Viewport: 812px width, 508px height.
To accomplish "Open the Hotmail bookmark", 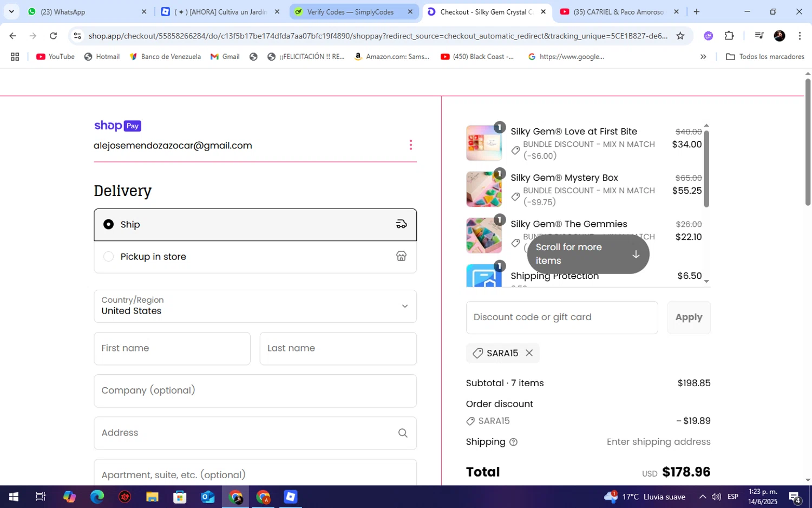I will [102, 56].
